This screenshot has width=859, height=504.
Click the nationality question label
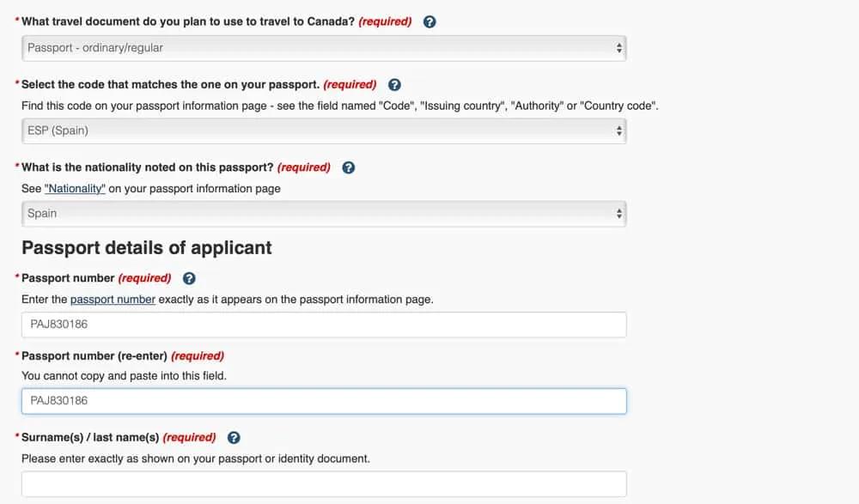pos(147,167)
